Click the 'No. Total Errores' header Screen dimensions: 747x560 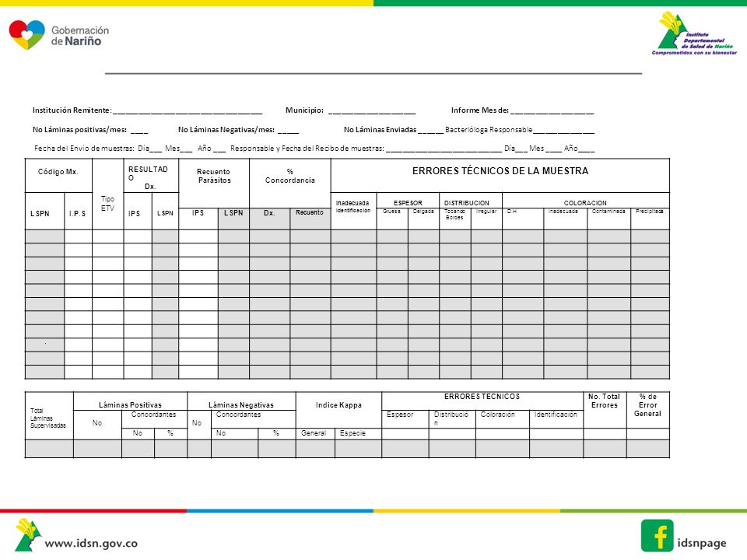pos(604,401)
